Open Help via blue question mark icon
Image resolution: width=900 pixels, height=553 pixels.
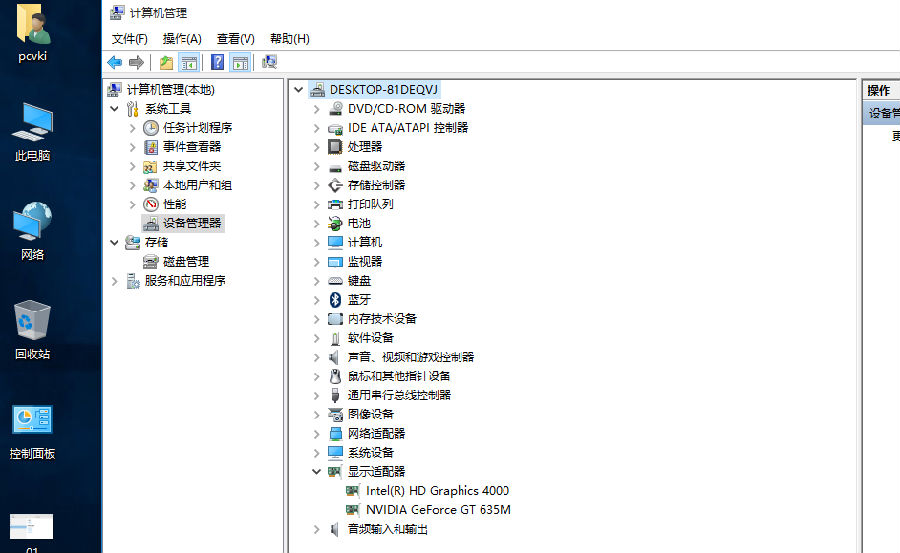[217, 63]
